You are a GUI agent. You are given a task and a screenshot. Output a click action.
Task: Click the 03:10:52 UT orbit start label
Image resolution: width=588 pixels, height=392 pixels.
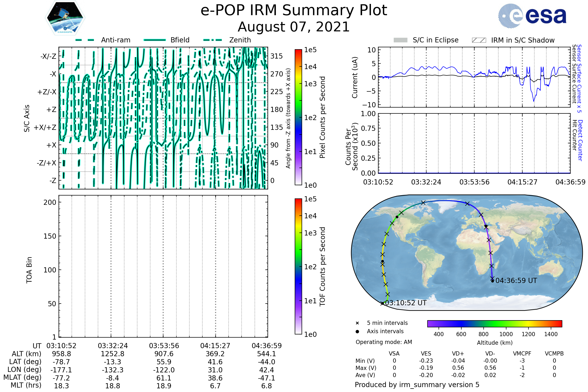[x=405, y=303]
